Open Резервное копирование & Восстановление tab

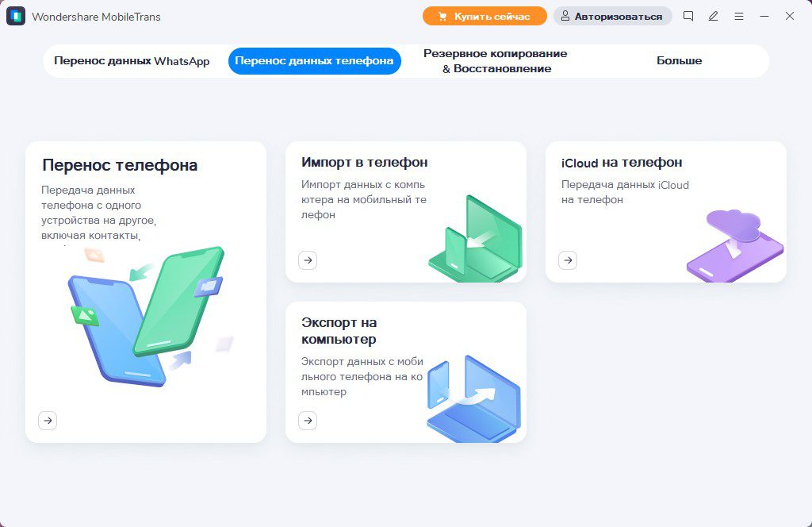click(x=496, y=60)
